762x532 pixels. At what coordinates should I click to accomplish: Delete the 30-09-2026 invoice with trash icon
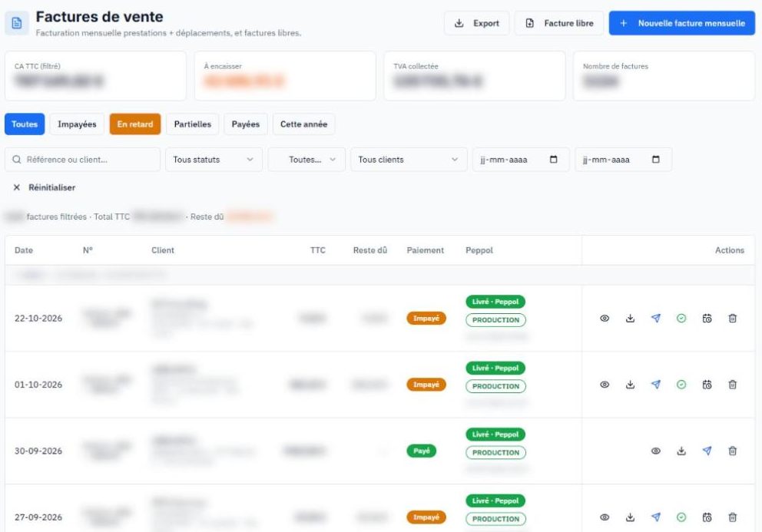732,451
